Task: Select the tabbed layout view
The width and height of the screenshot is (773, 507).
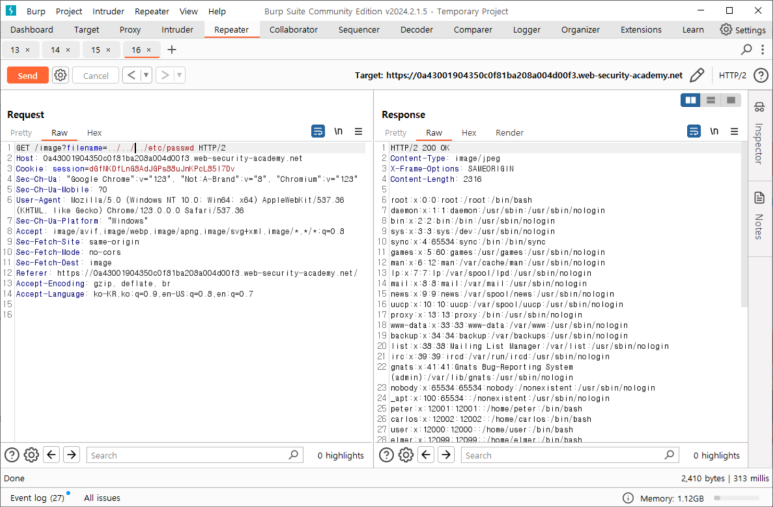Action: tap(731, 100)
